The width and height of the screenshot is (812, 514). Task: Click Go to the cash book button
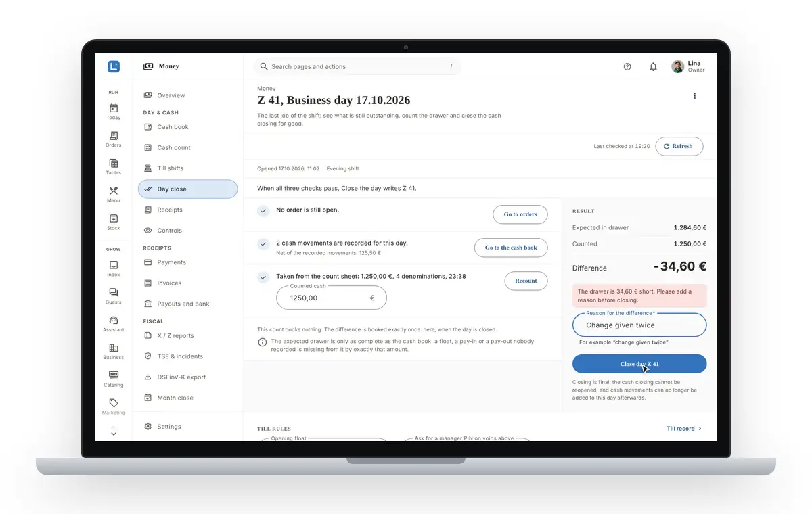511,248
